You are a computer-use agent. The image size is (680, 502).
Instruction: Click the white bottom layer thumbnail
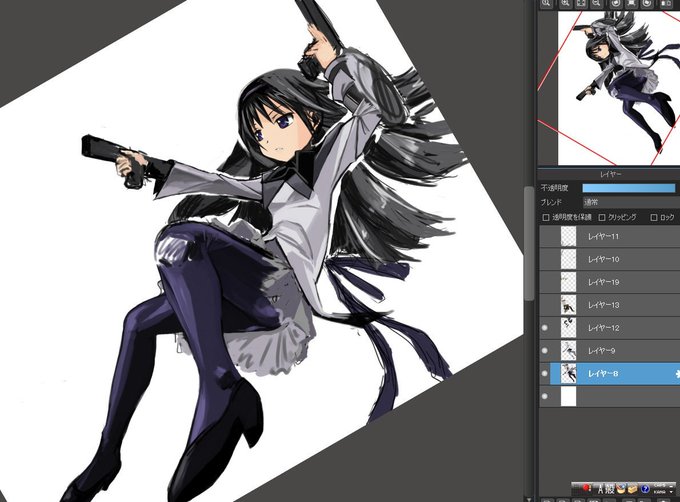pyautogui.click(x=569, y=396)
